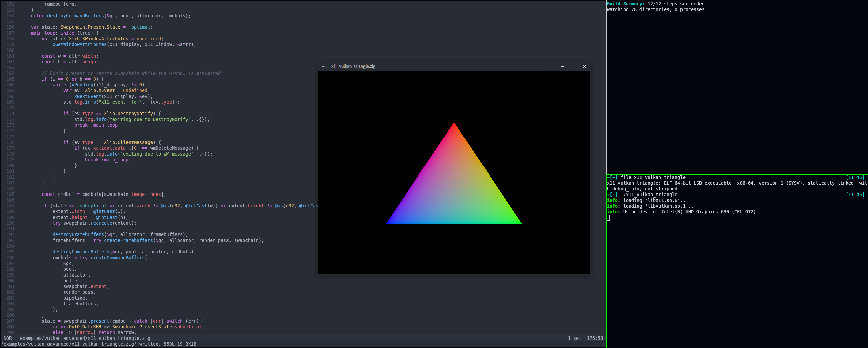Image resolution: width=868 pixels, height=348 pixels.
Task: Click the 'Build Summary' text in top terminal
Action: [x=626, y=4]
